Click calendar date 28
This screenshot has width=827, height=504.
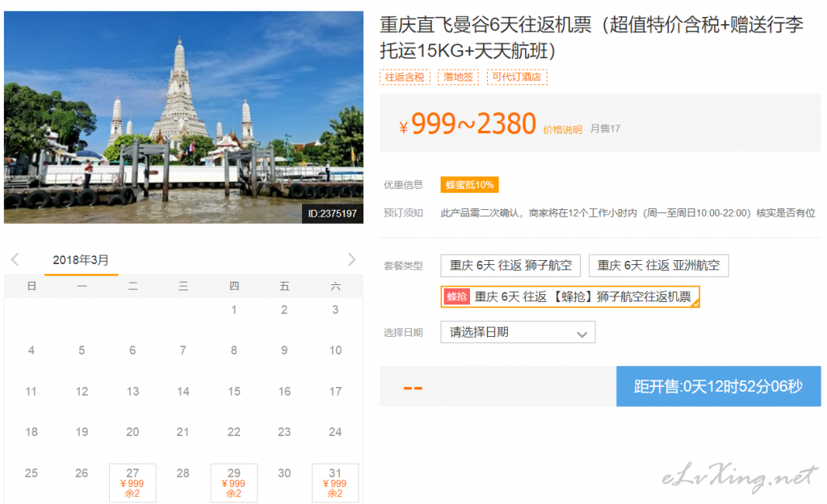[x=183, y=472]
